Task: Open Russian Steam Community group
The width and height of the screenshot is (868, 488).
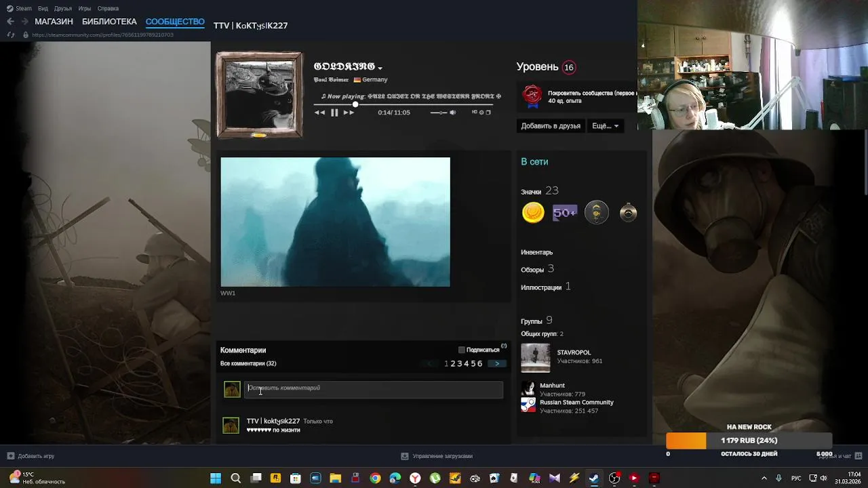Action: 576,403
